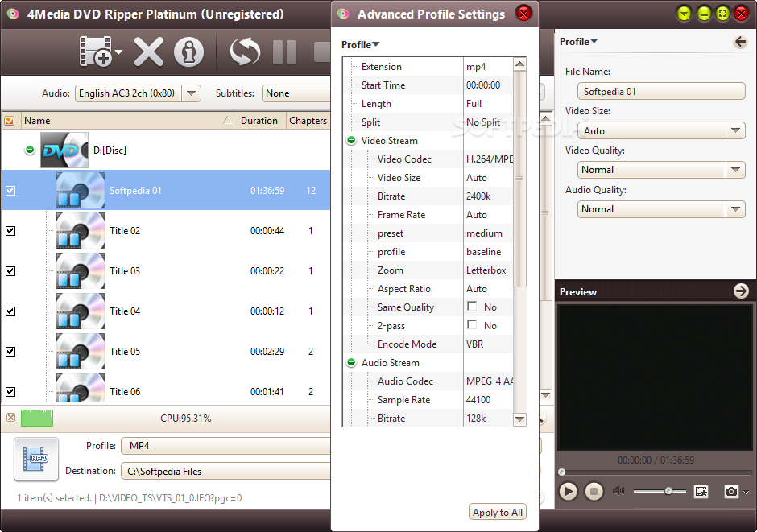Screen dimensions: 757x532
Task: Open the MP4 profile format icon
Action: (x=36, y=460)
